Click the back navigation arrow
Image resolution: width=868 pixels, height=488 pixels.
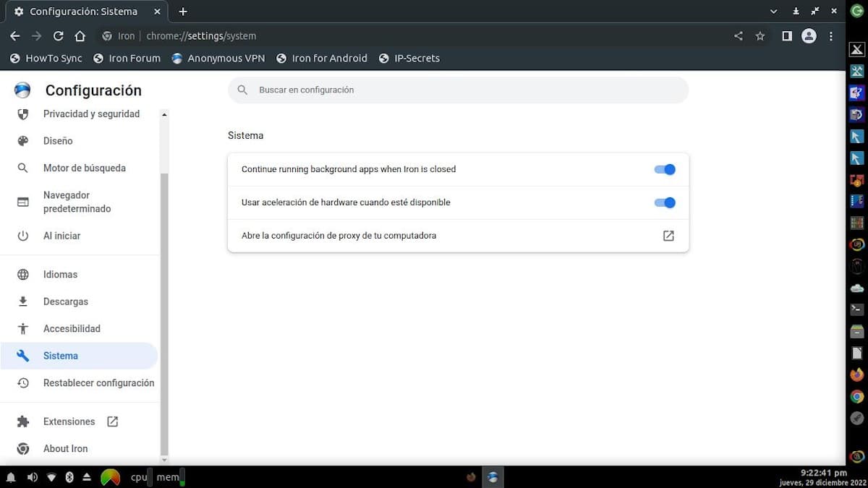pyautogui.click(x=14, y=35)
